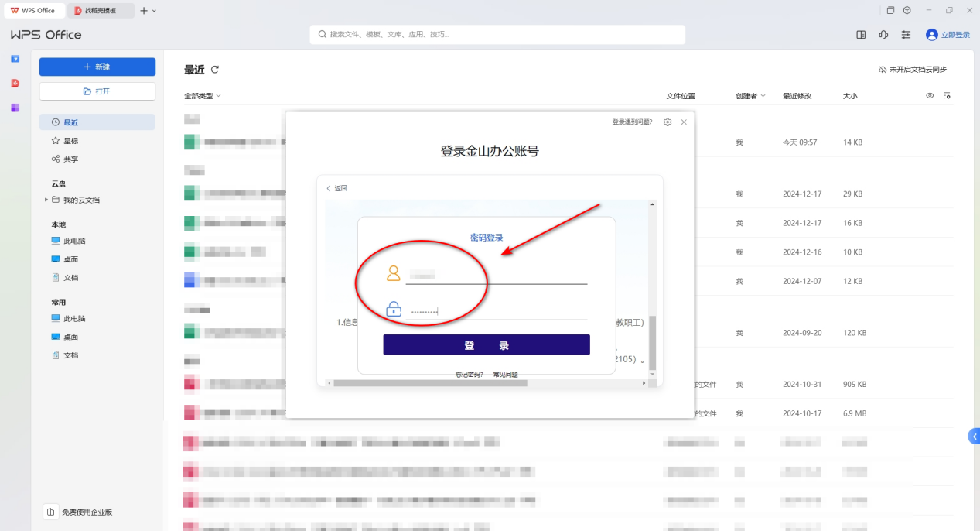Expand the 我的云文档 tree arrow
This screenshot has height=531, width=980.
point(46,200)
